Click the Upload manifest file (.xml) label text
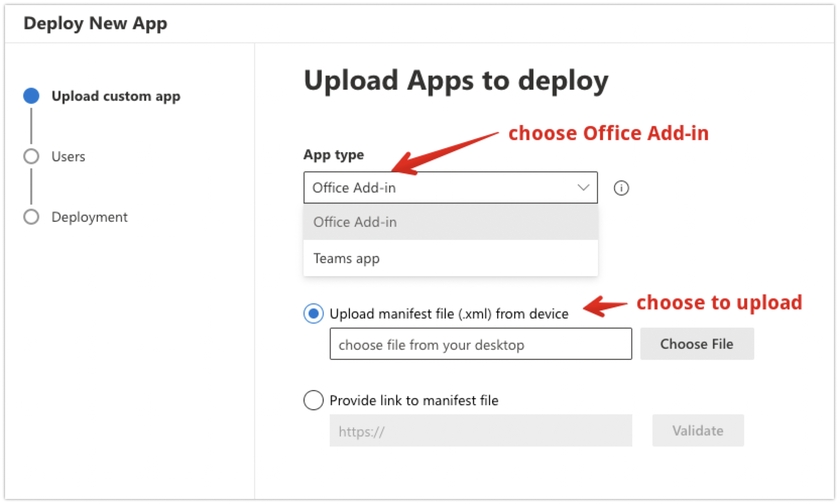Image resolution: width=839 pixels, height=504 pixels. coord(449,313)
